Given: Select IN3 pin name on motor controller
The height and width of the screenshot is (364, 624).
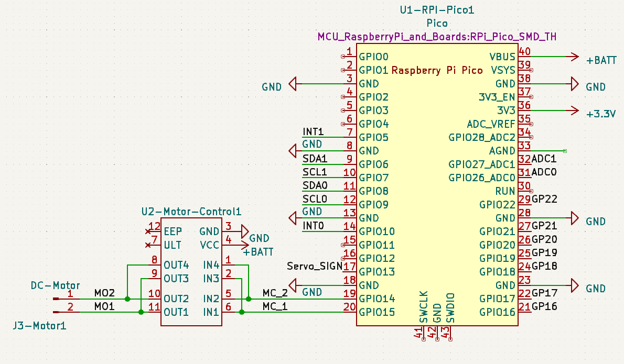Looking at the screenshot, I should [x=211, y=279].
